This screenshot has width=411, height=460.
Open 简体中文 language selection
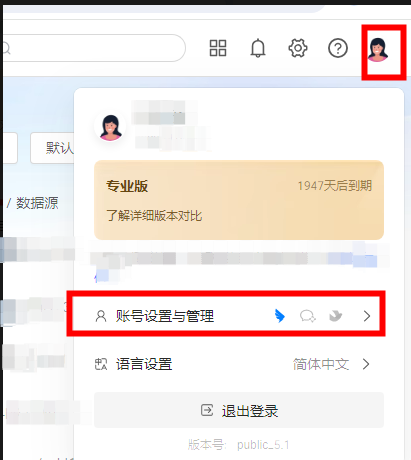pyautogui.click(x=321, y=364)
